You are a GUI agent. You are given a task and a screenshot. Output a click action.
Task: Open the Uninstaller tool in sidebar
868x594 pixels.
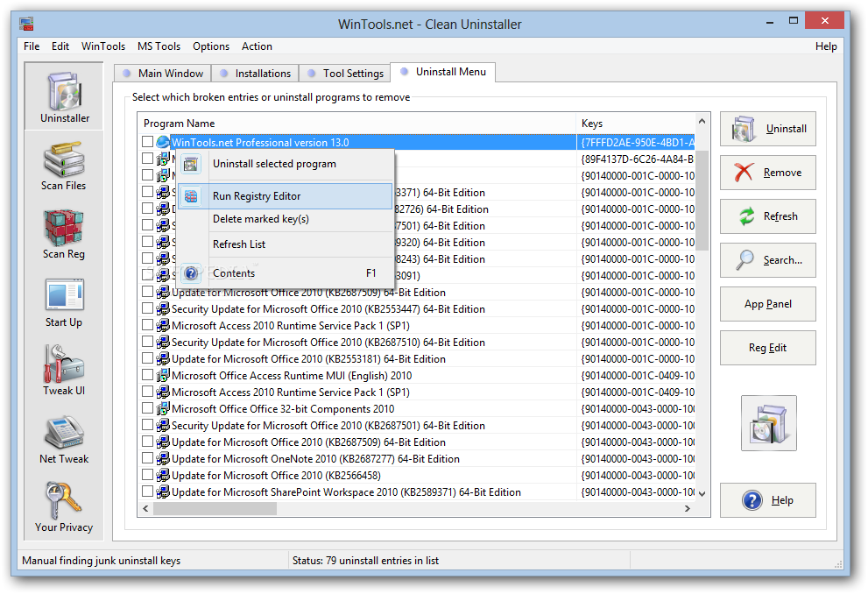click(x=64, y=97)
